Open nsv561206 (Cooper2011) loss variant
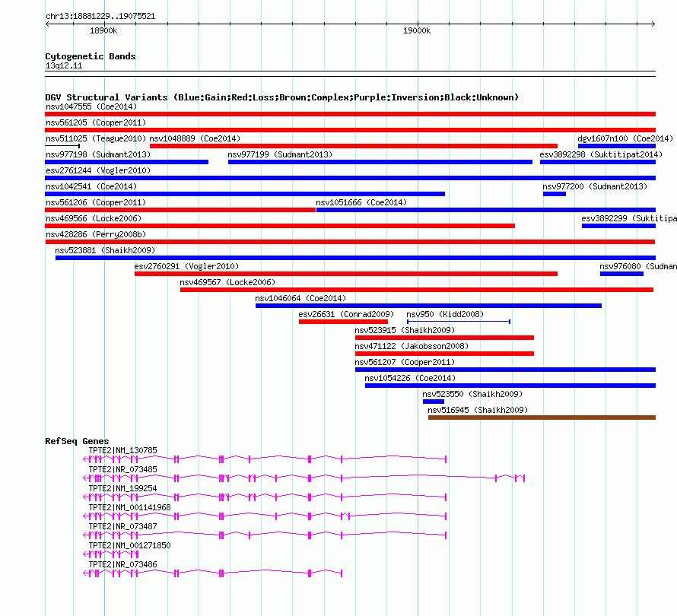 coord(180,210)
